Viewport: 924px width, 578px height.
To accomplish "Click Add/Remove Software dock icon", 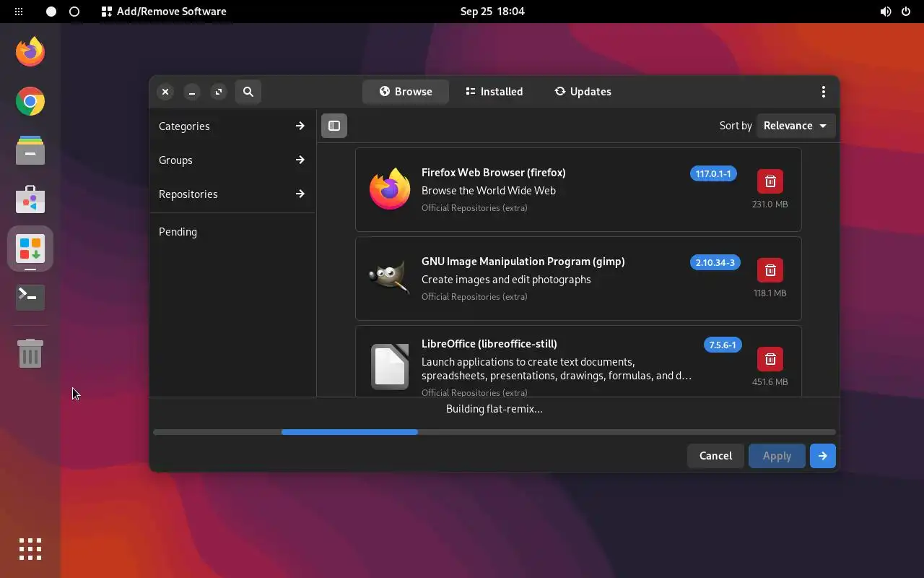I will 30,249.
